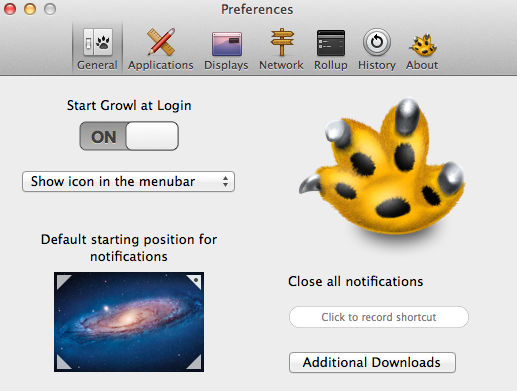Minimize the Preferences window with the yellow button

coord(30,9)
